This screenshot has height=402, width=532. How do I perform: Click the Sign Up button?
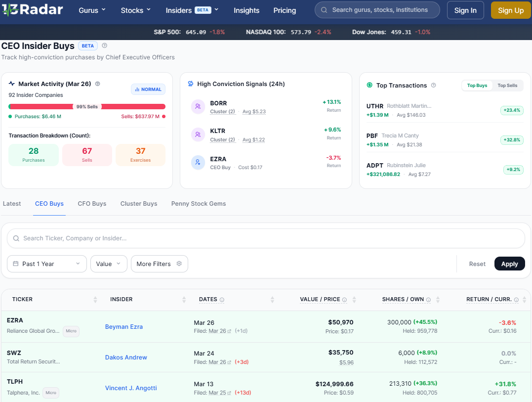pyautogui.click(x=511, y=10)
